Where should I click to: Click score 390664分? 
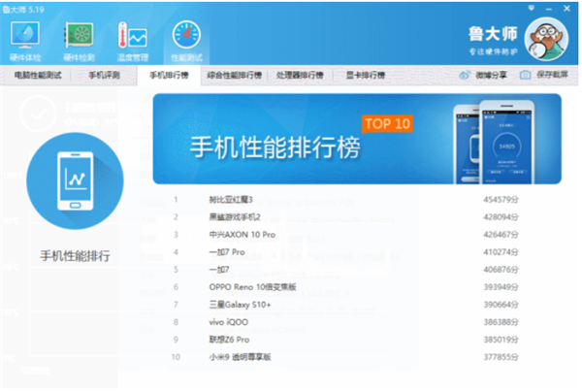501,305
